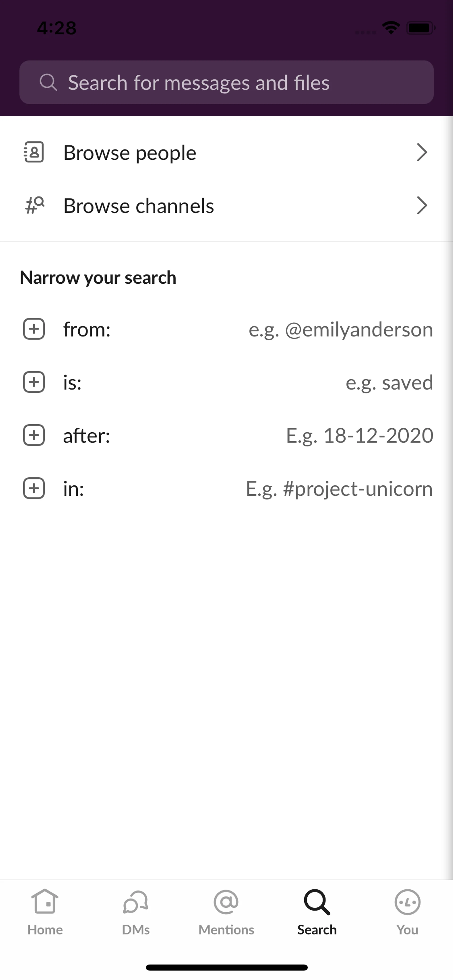Focus the Search for messages and files field

(x=236, y=83)
